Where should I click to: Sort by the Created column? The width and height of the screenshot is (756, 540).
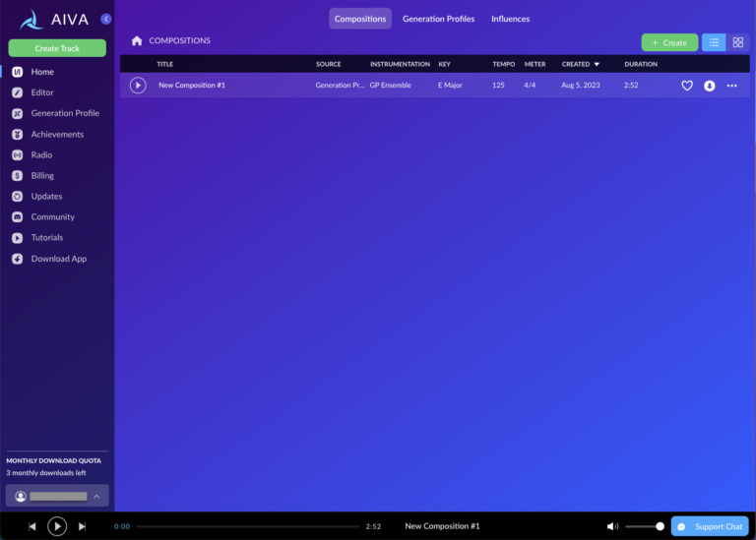580,64
